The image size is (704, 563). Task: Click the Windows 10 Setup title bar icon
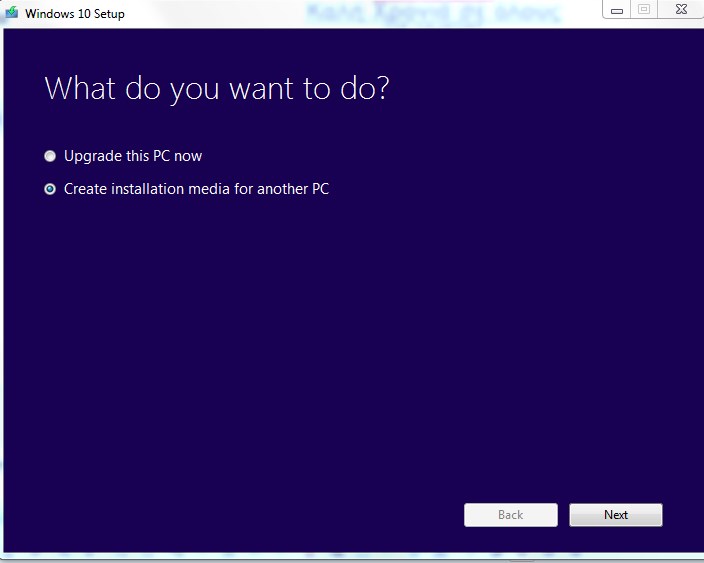11,12
